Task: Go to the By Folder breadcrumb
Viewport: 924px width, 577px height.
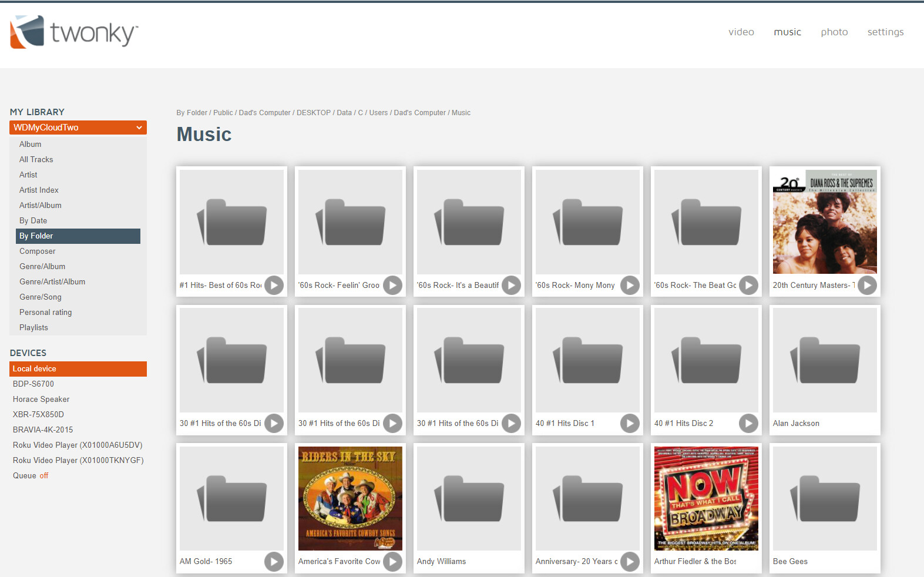Action: 192,113
